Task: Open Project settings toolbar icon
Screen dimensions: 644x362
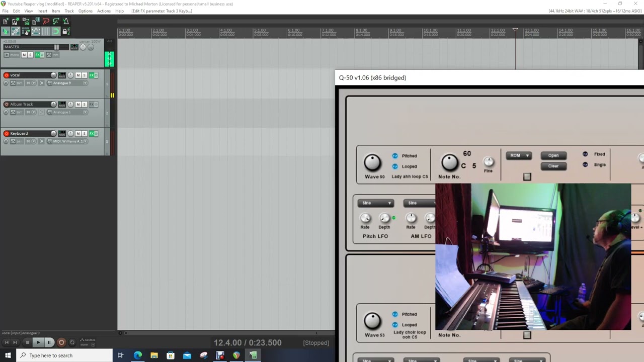Action: tap(36, 21)
